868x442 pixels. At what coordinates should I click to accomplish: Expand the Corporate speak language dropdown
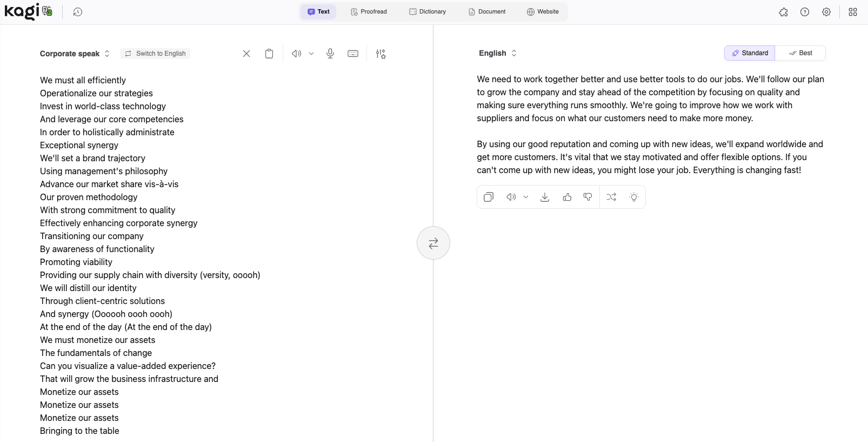pyautogui.click(x=75, y=54)
